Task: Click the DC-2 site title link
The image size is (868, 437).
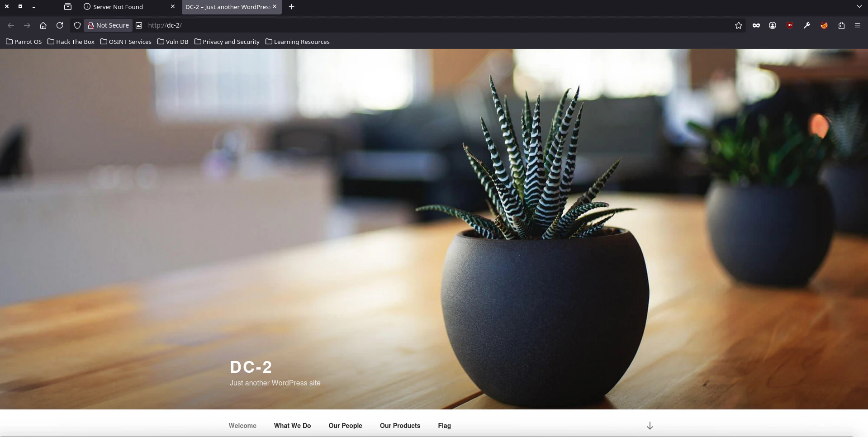Action: pyautogui.click(x=251, y=367)
